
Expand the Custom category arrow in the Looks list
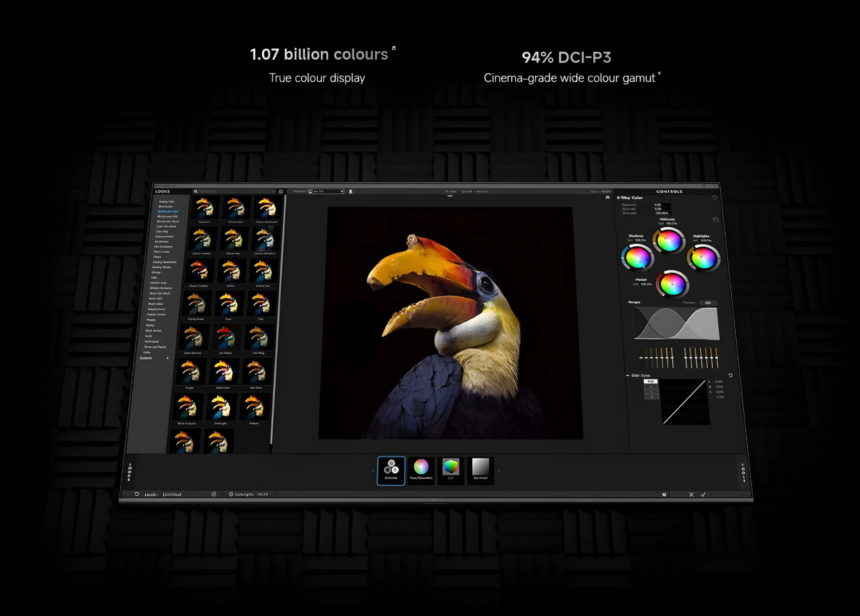pos(168,358)
